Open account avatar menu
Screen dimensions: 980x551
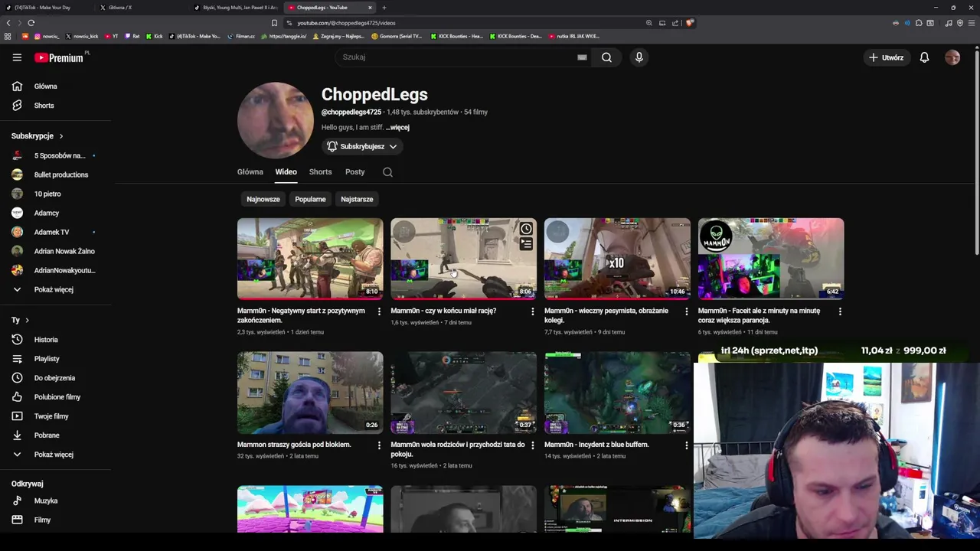[952, 57]
